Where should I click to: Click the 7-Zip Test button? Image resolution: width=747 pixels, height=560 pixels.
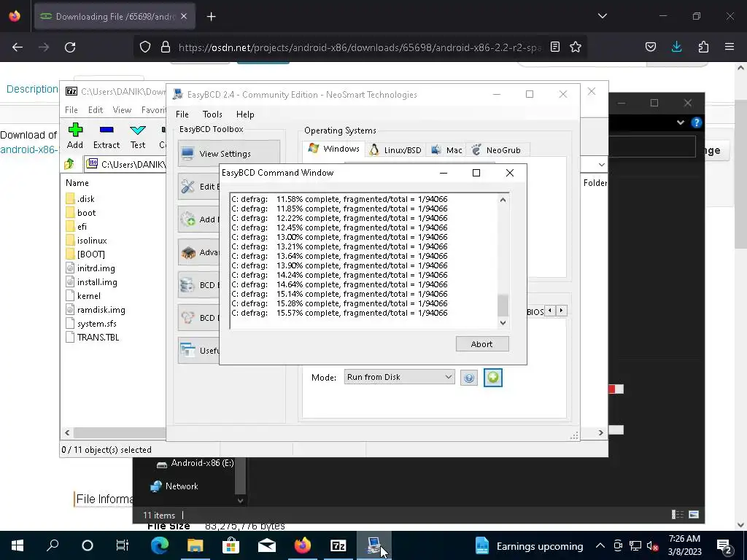click(138, 136)
